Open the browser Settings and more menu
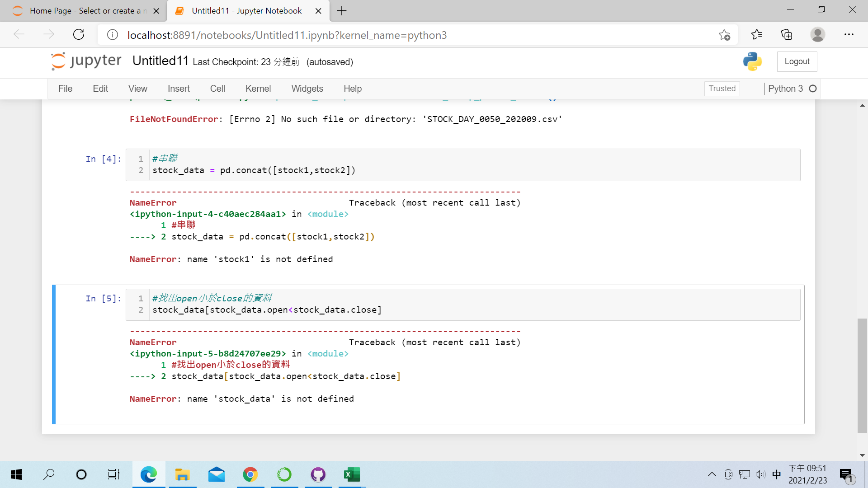Image resolution: width=868 pixels, height=488 pixels. click(x=849, y=35)
